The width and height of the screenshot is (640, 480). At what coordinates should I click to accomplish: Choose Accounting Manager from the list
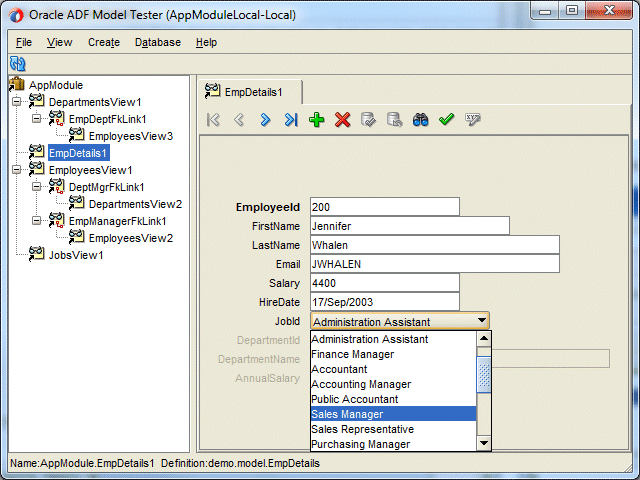point(393,384)
